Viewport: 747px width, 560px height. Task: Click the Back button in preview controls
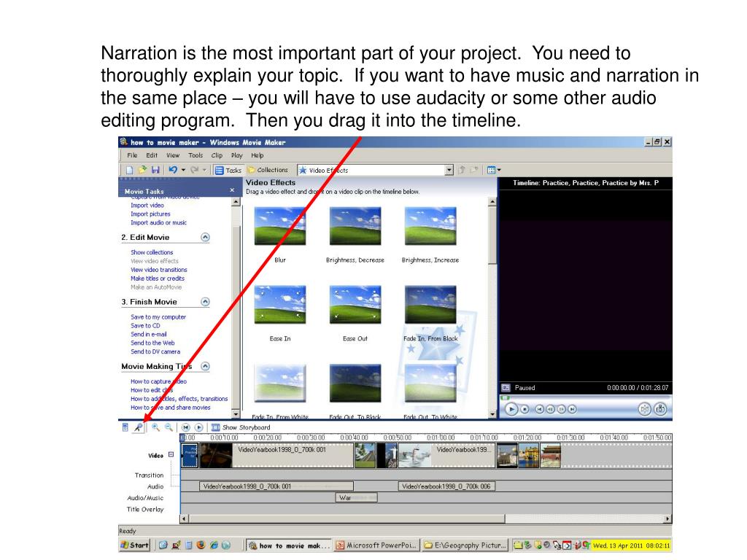pos(539,409)
